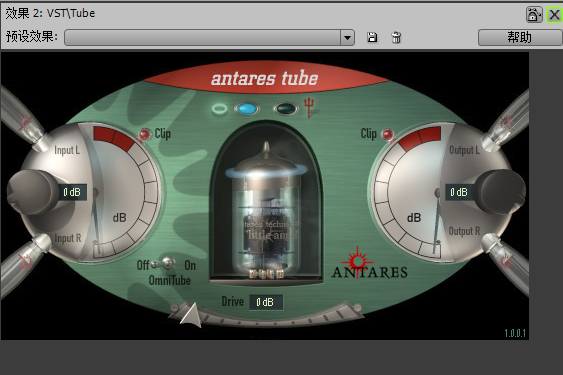Image resolution: width=563 pixels, height=375 pixels.
Task: Open the preset effects dropdown arrow
Action: [347, 37]
